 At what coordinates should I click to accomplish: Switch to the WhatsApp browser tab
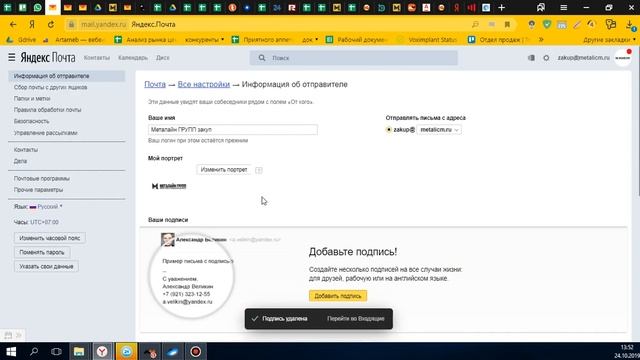pos(37,7)
